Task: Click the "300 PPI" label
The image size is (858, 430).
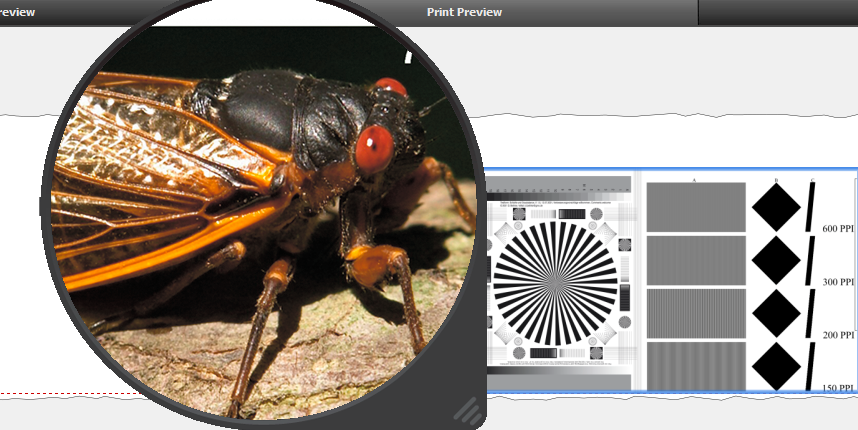Action: tap(838, 282)
